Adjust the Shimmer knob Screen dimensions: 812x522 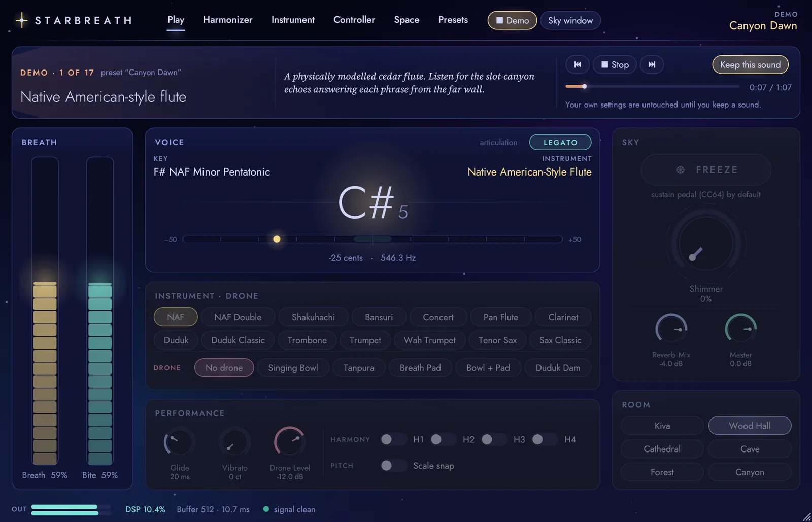[x=706, y=244]
